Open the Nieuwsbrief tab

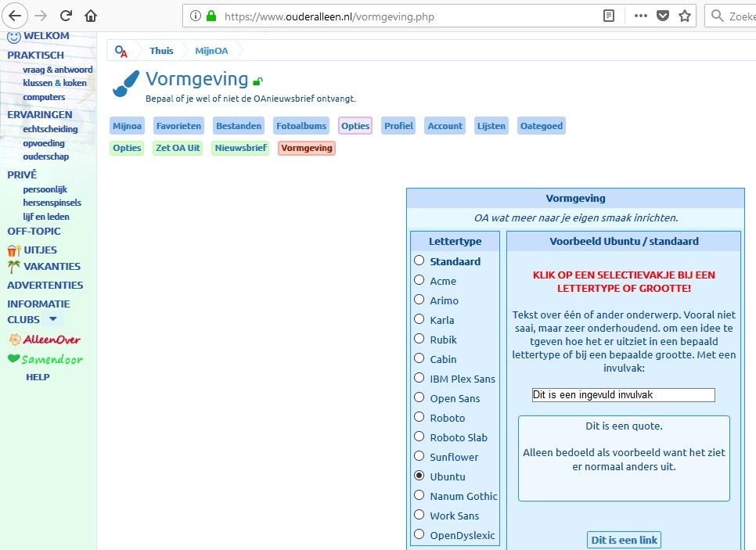pyautogui.click(x=240, y=148)
